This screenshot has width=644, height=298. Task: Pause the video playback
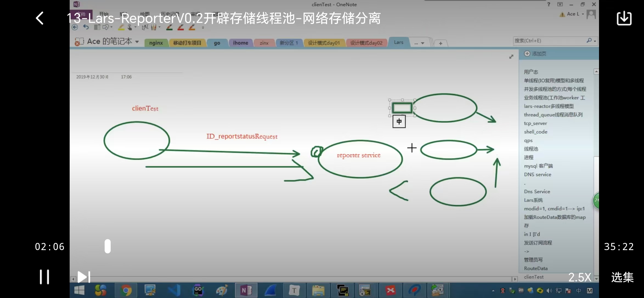(x=44, y=277)
